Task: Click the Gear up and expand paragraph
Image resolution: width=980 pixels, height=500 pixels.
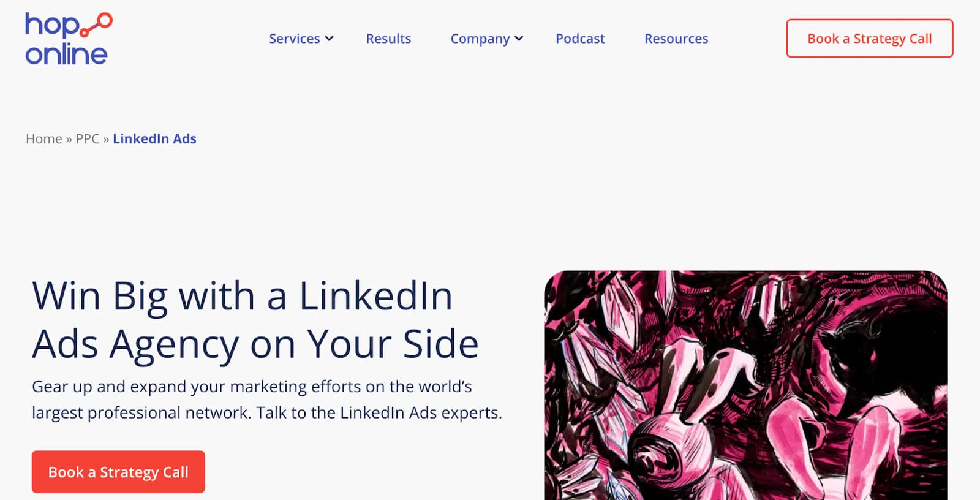Action: tap(266, 400)
